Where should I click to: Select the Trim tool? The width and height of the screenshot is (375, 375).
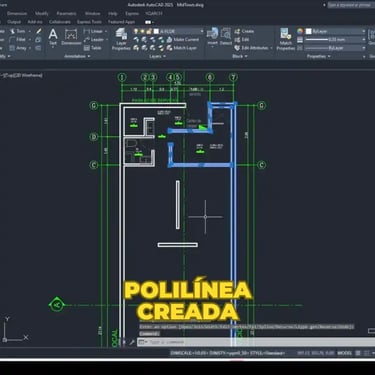[x=17, y=31]
